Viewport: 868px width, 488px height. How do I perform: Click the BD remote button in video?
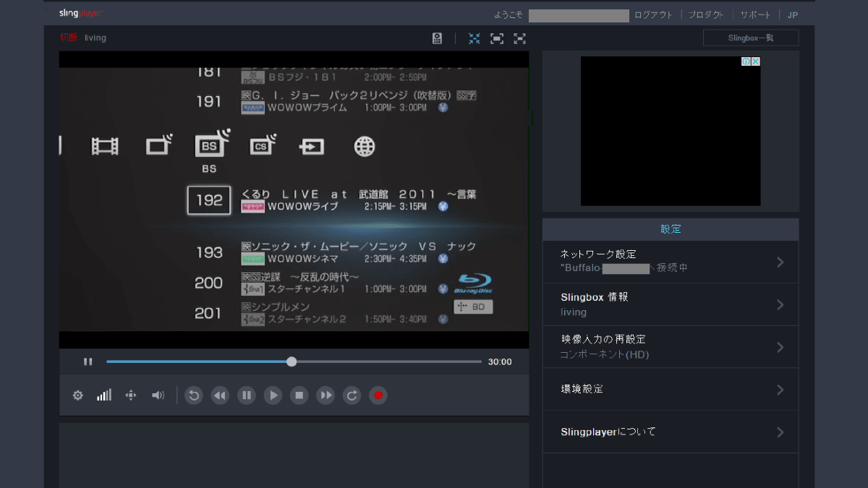point(473,307)
